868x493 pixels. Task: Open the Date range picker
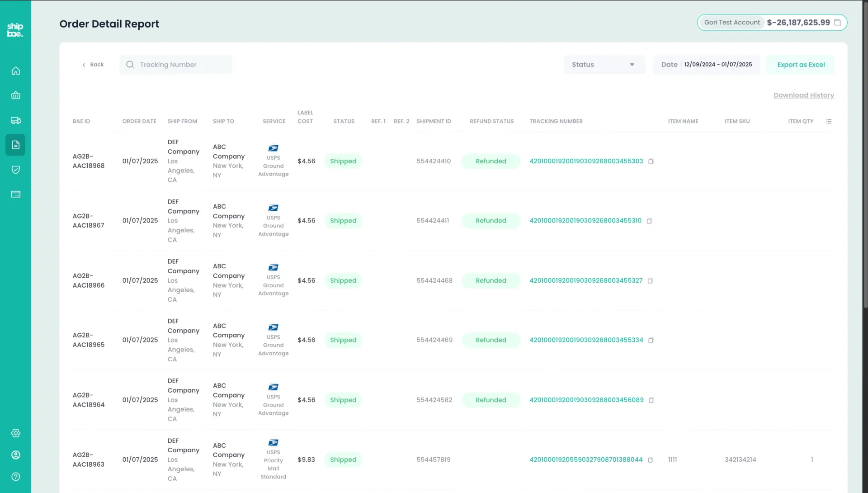tap(706, 65)
